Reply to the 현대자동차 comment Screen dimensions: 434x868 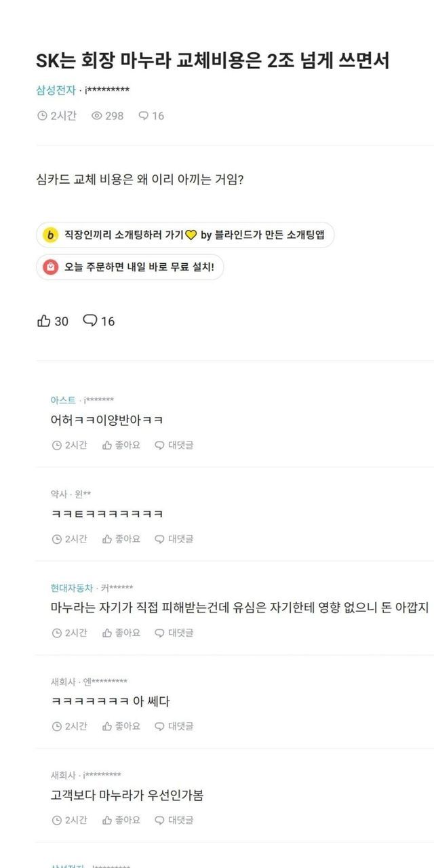click(x=174, y=633)
